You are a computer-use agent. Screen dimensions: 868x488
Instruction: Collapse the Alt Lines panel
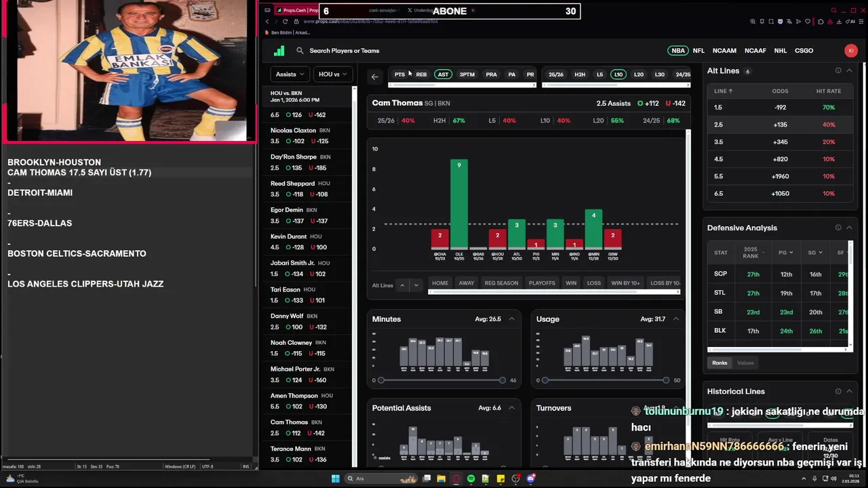(849, 70)
